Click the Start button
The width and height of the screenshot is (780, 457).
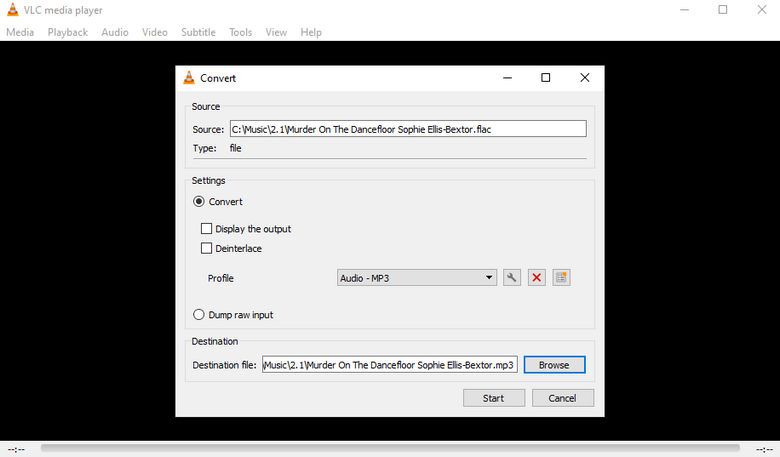point(493,398)
